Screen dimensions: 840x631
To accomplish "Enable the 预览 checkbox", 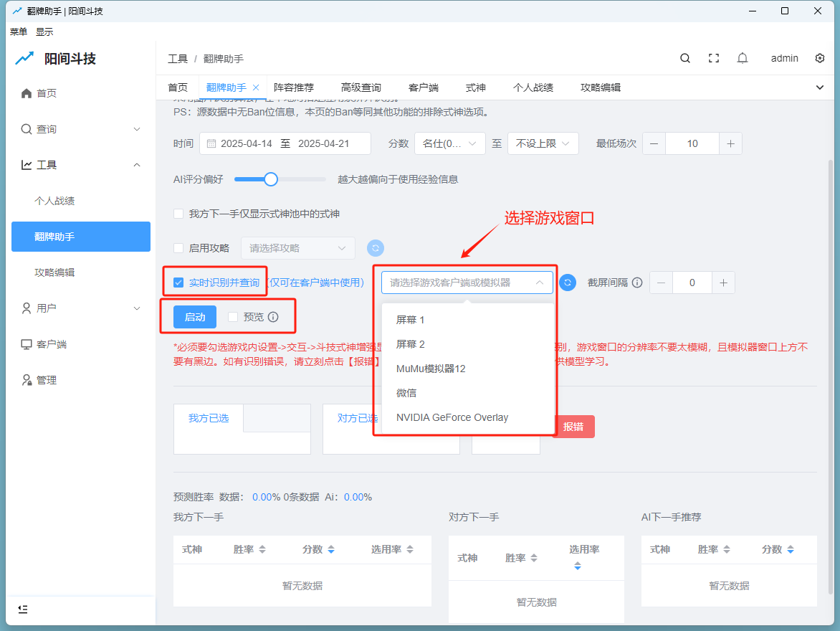I will [x=232, y=316].
